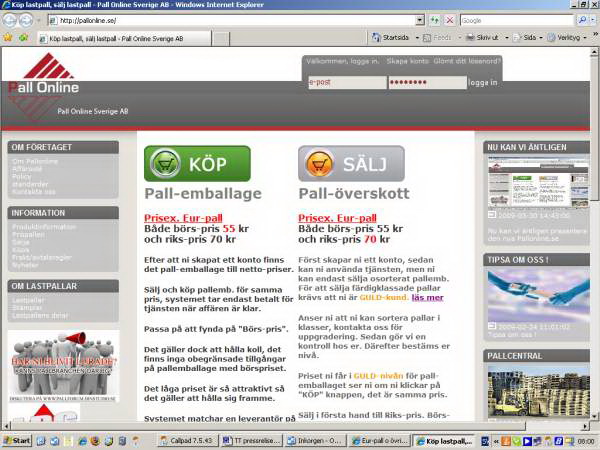Open the NU KAN VI ÄNTLIGEN screenshot thumbnail
Screen dimensions: 600x450
tap(538, 182)
